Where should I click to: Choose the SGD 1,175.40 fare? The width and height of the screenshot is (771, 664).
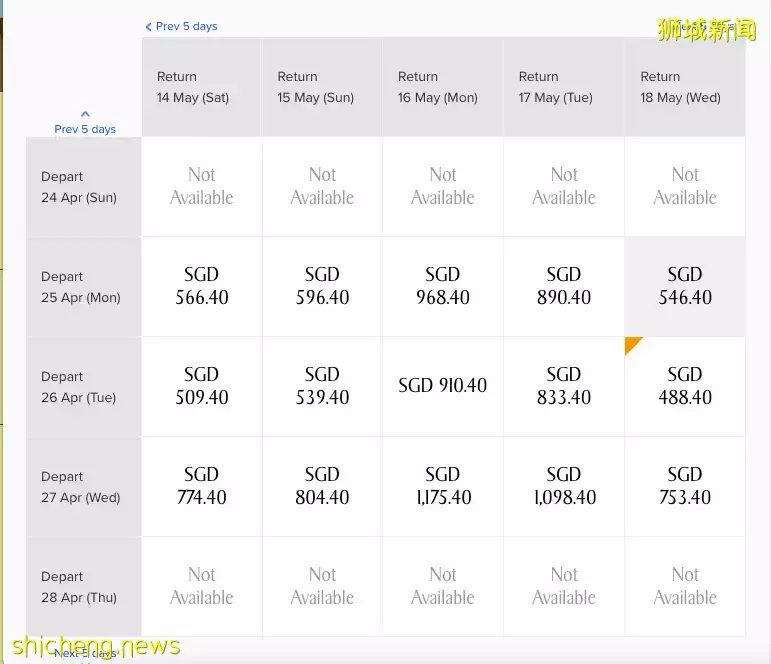pyautogui.click(x=442, y=486)
